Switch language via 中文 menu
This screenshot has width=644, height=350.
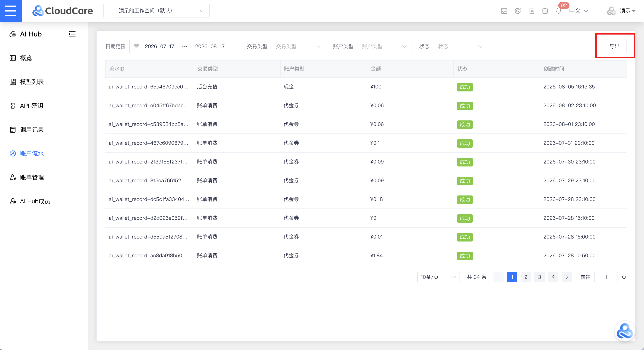579,11
